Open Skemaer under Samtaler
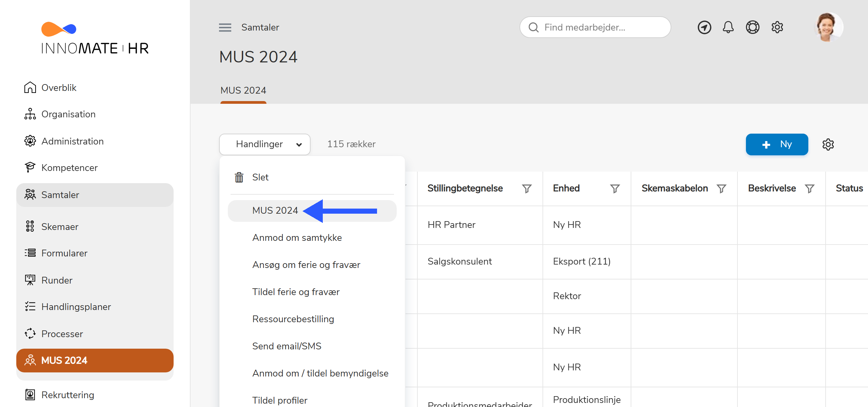 tap(95, 227)
